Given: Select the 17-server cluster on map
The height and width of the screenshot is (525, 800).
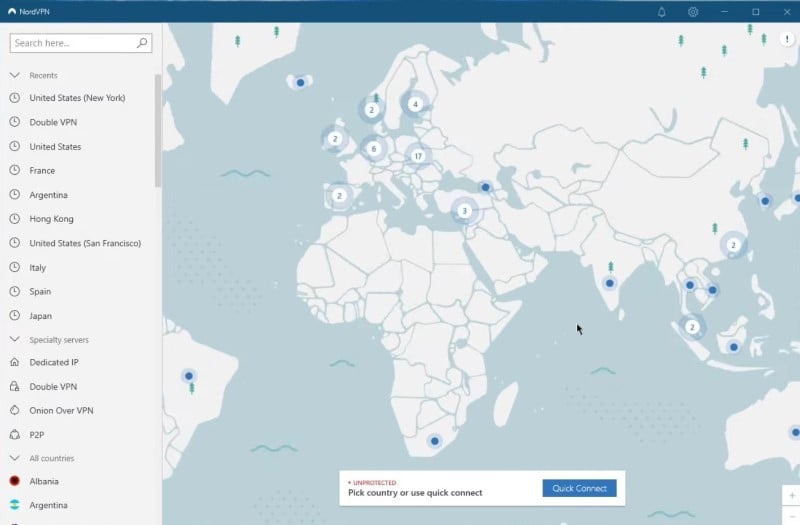Looking at the screenshot, I should tap(418, 156).
